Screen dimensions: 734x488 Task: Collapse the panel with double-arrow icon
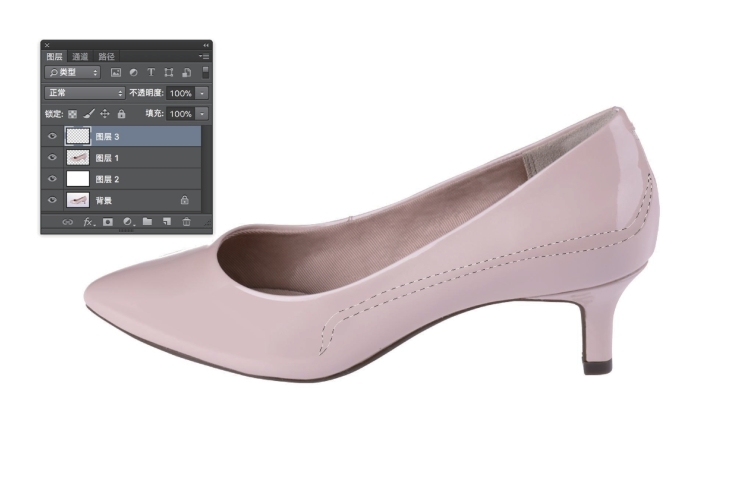(206, 45)
